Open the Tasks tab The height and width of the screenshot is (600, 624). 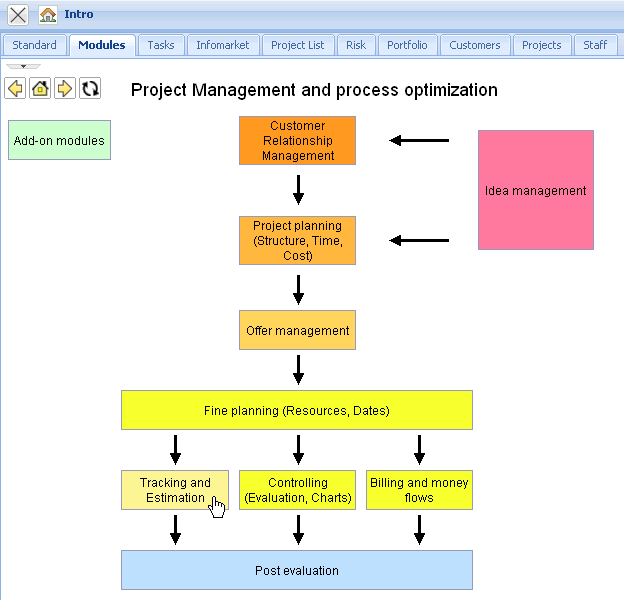point(161,45)
